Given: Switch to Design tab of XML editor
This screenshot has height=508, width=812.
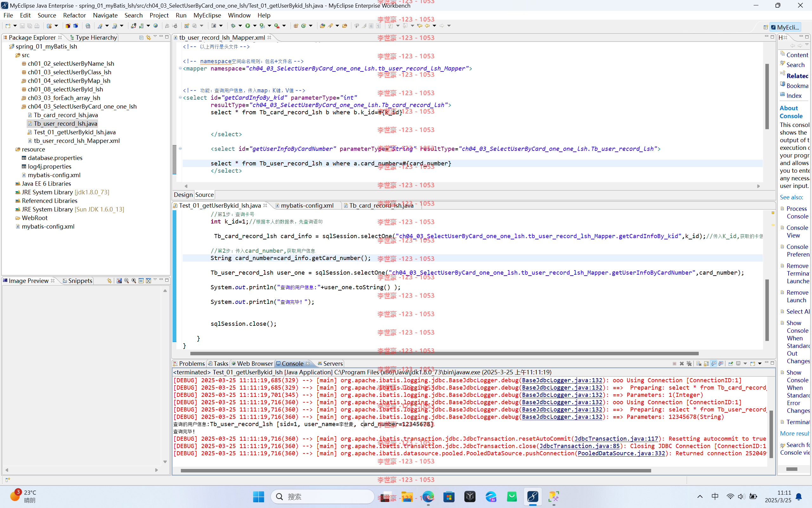Looking at the screenshot, I should (183, 195).
